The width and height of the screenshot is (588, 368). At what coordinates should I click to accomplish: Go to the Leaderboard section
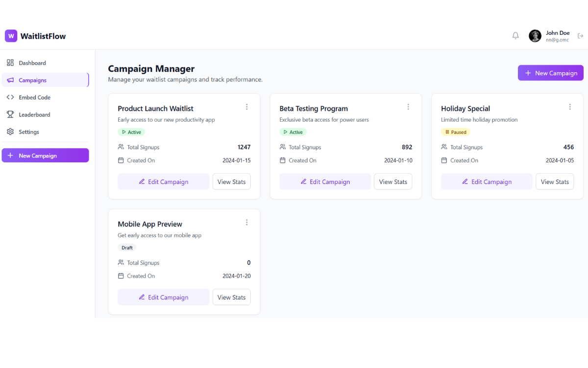tap(34, 114)
